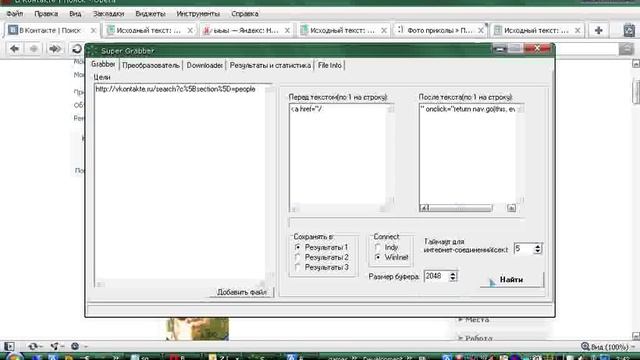
Task: Close the 'В Контакте | Поиск' tab
Action: coord(93,31)
